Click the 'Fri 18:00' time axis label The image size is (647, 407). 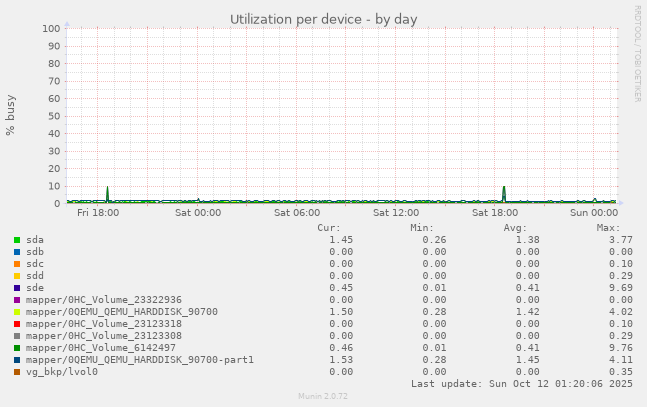click(99, 213)
